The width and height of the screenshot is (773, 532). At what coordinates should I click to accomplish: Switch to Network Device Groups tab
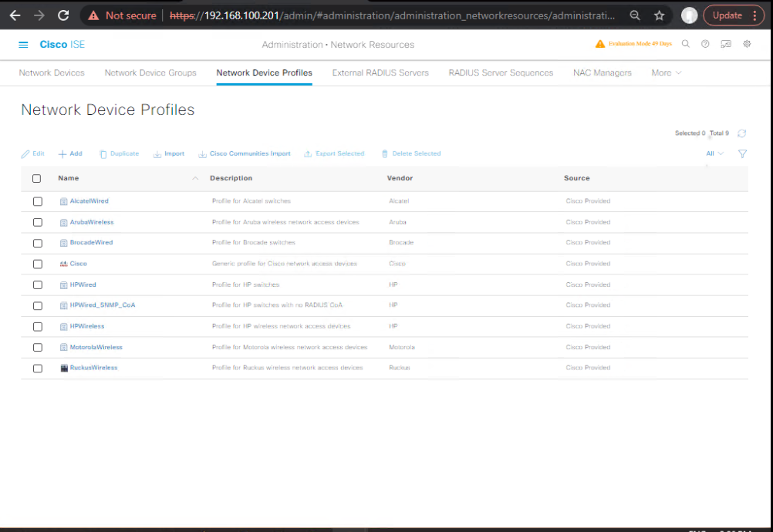point(150,73)
